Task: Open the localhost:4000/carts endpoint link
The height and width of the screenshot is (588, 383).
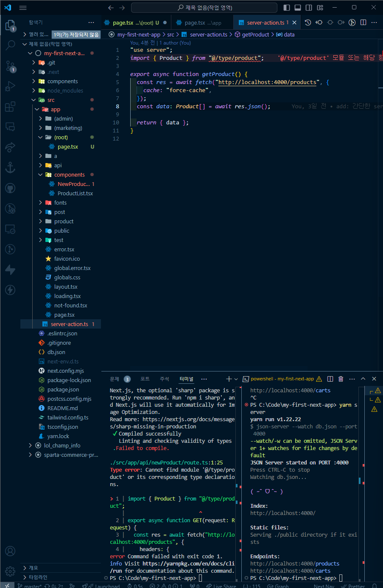Action: tap(290, 571)
